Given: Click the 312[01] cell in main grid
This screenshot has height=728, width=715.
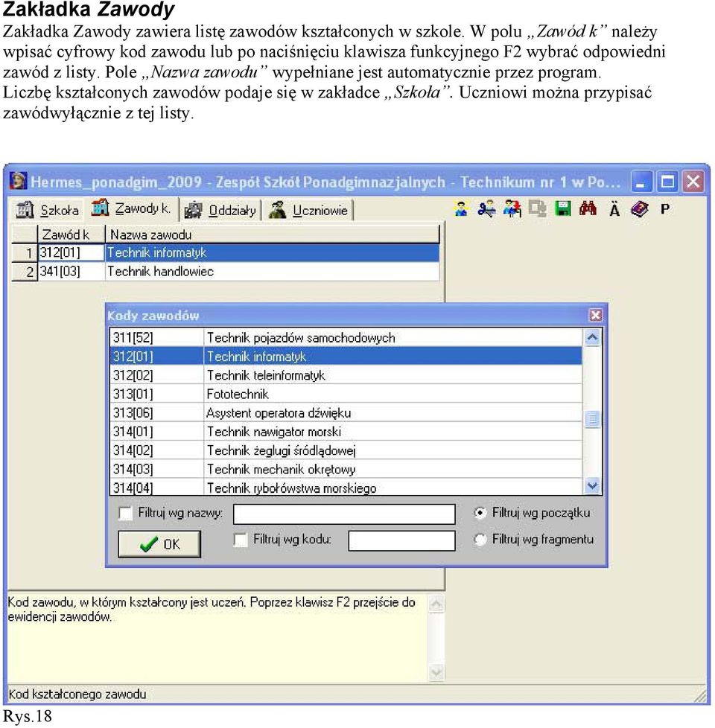Looking at the screenshot, I should [71, 252].
